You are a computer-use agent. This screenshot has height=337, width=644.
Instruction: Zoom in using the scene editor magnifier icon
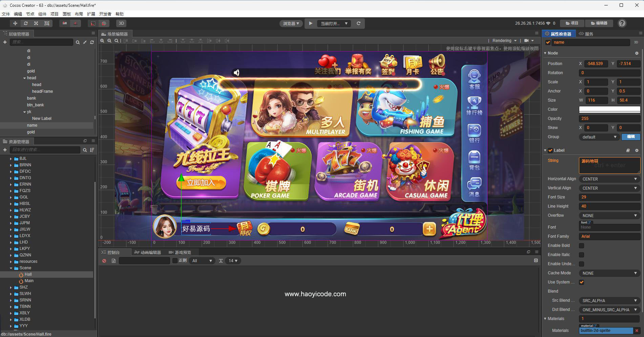pyautogui.click(x=102, y=41)
